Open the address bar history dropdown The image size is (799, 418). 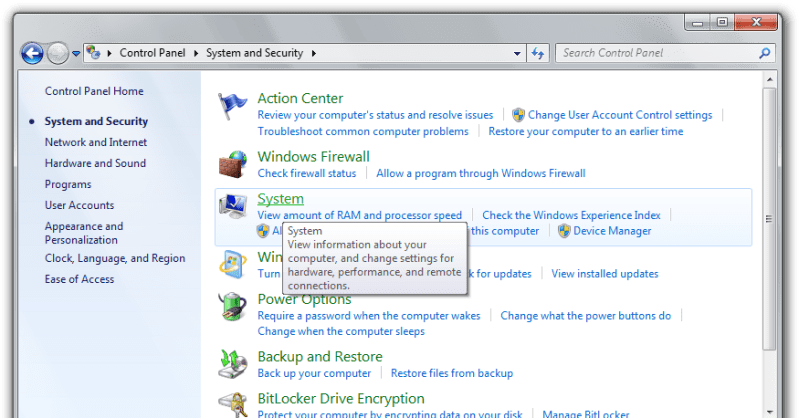pos(517,53)
